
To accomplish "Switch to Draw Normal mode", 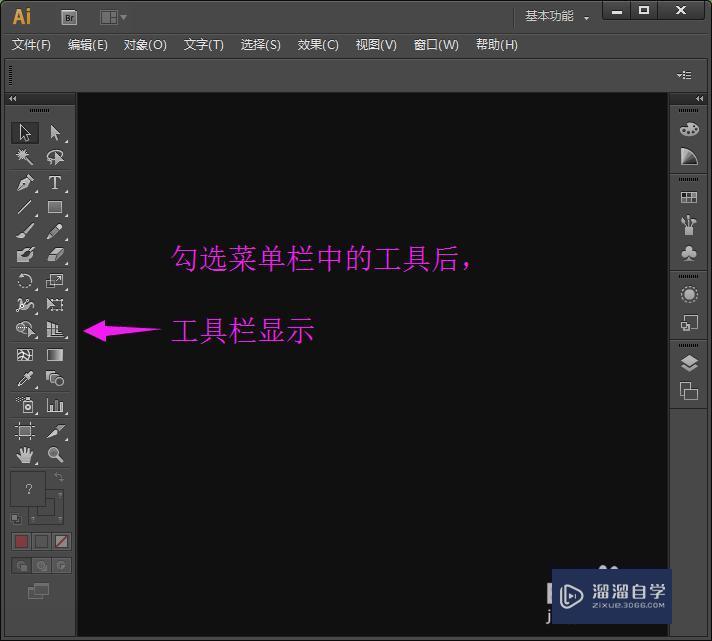I will pos(22,566).
